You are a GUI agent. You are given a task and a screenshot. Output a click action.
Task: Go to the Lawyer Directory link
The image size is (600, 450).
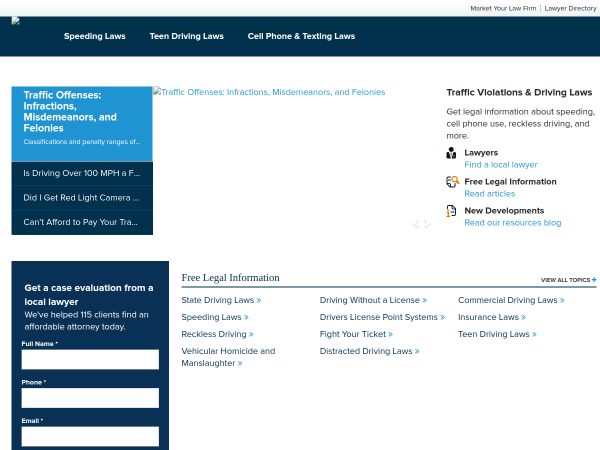tap(570, 8)
